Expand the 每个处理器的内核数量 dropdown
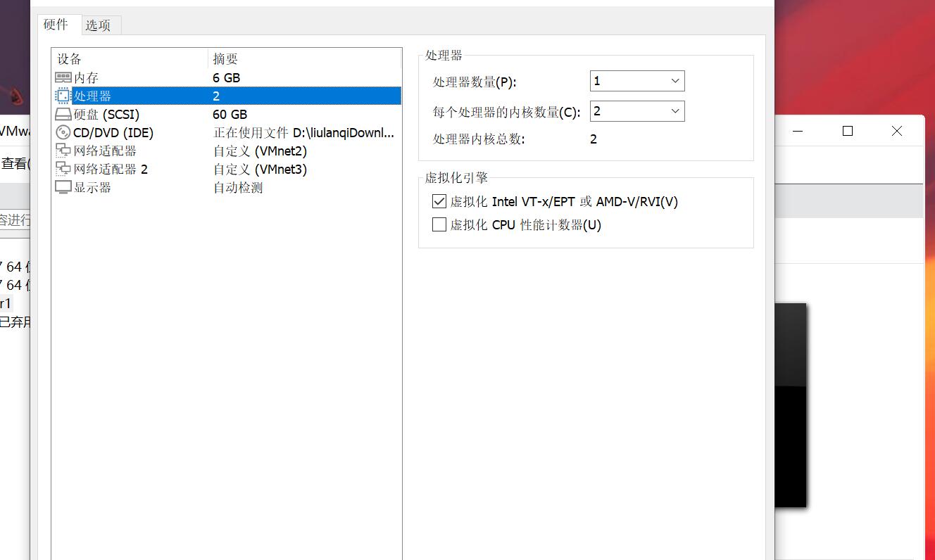 (674, 110)
